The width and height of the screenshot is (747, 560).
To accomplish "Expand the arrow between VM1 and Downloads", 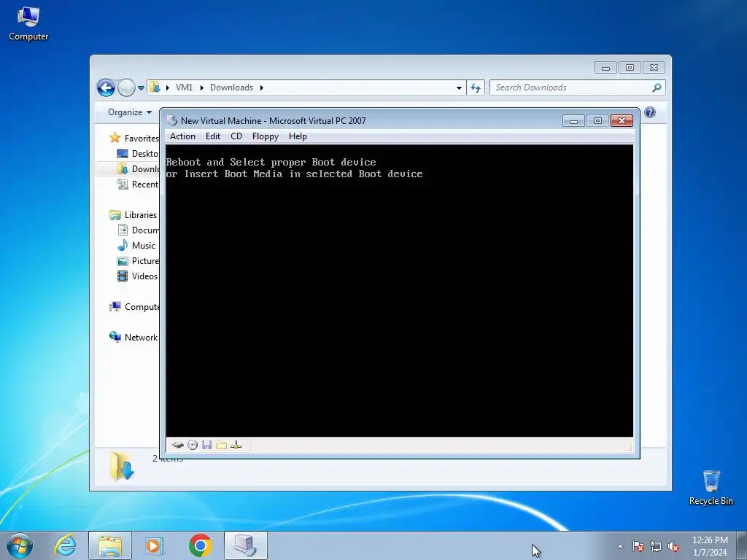I will click(x=201, y=87).
